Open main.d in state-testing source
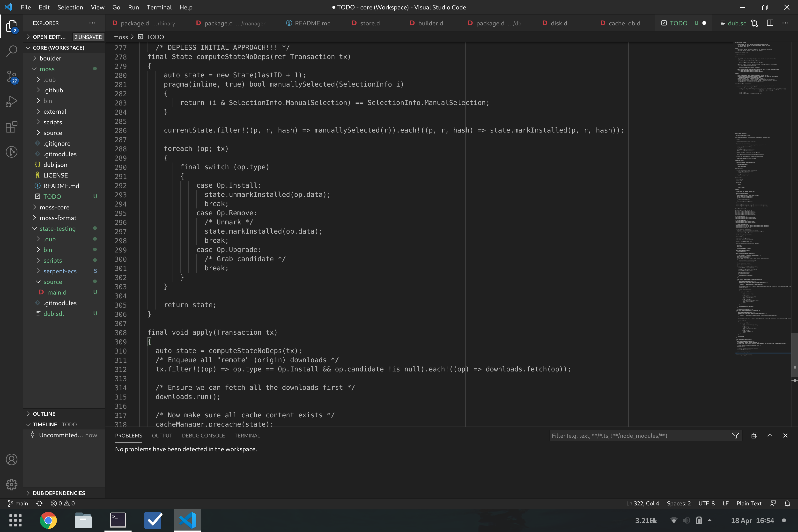Image resolution: width=798 pixels, height=532 pixels. [x=64, y=292]
